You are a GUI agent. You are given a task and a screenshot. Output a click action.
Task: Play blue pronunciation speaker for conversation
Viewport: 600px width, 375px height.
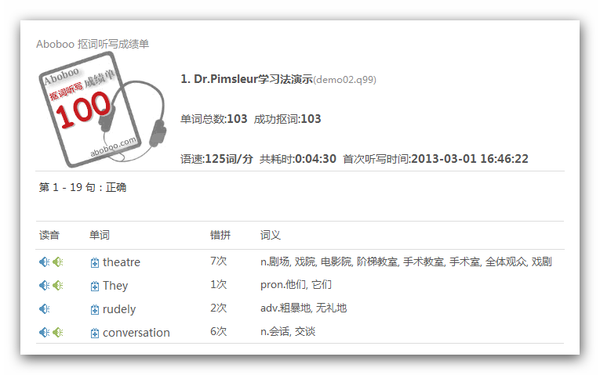pyautogui.click(x=44, y=332)
